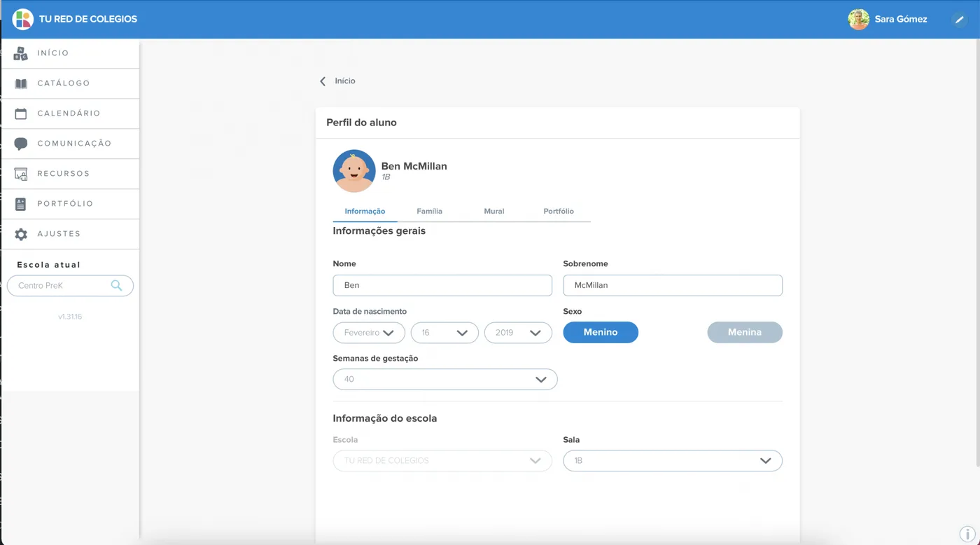980x545 pixels.
Task: Switch to the student Portfólio tab
Action: (x=559, y=211)
